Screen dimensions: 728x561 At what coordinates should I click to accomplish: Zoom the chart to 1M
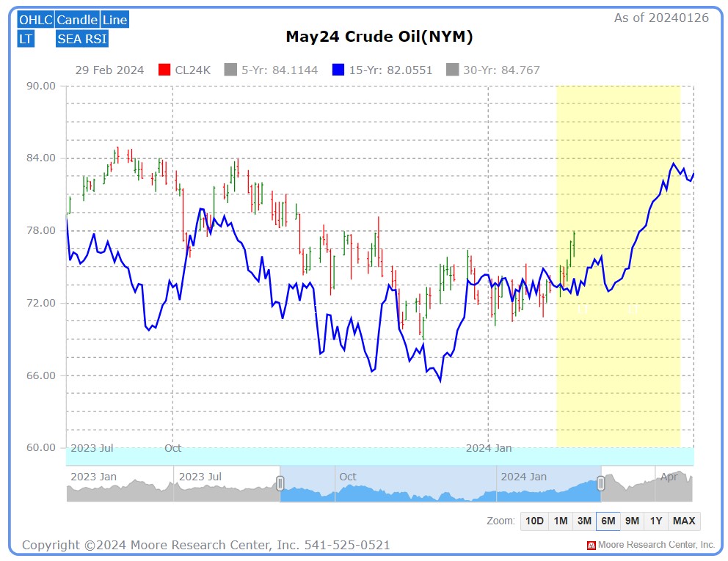[560, 521]
